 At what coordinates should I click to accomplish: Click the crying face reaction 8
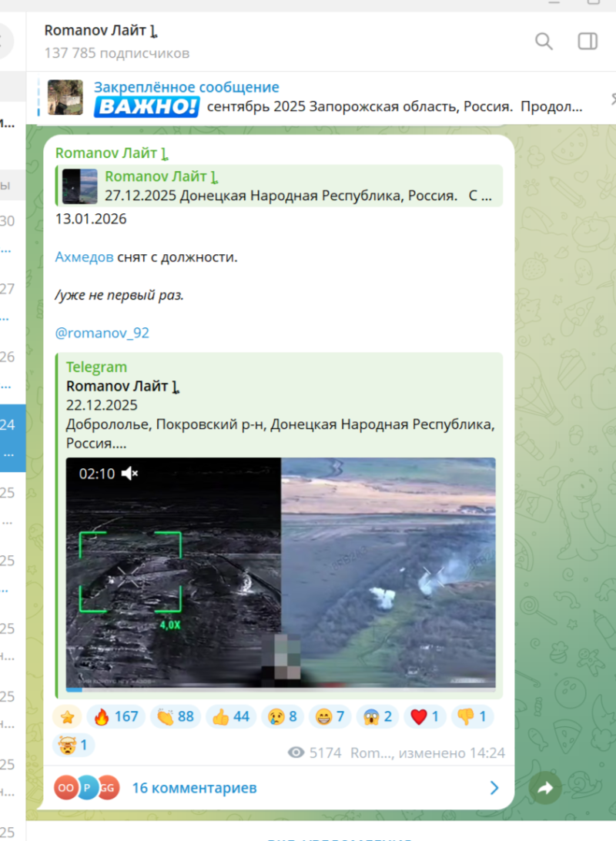(x=282, y=717)
